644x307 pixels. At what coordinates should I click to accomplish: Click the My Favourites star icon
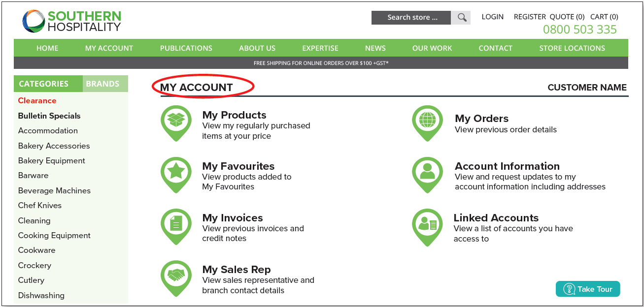[x=176, y=174]
